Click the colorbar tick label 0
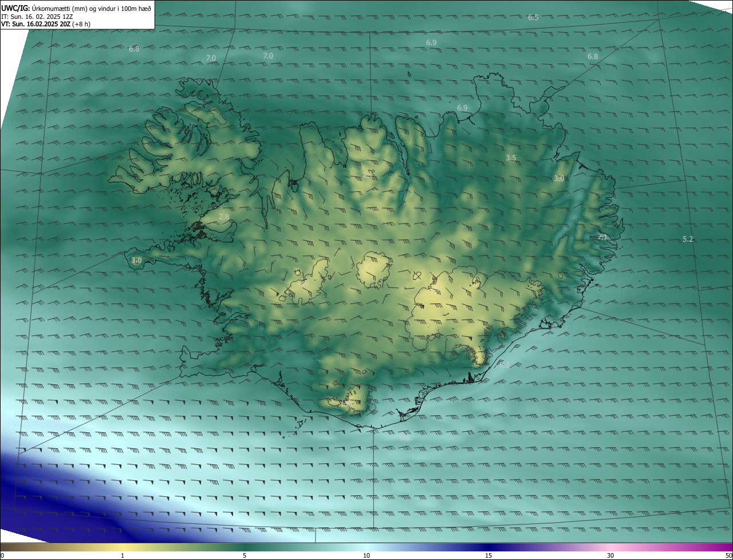Viewport: 733px width, 560px height. (2, 555)
